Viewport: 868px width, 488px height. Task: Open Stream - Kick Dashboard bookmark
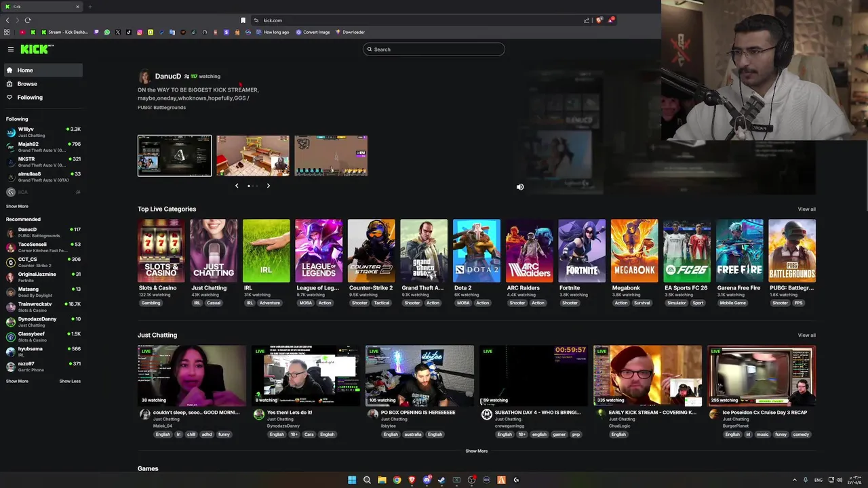(65, 32)
